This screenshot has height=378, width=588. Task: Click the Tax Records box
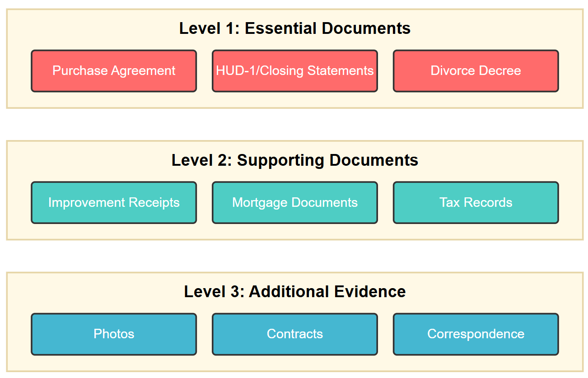click(x=476, y=202)
